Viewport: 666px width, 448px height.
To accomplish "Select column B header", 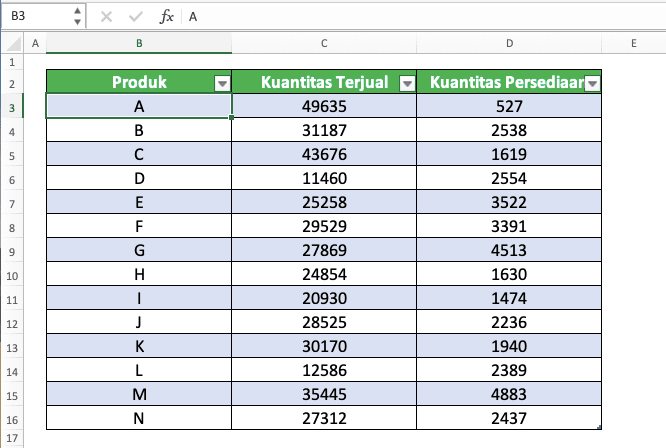I will pos(139,43).
